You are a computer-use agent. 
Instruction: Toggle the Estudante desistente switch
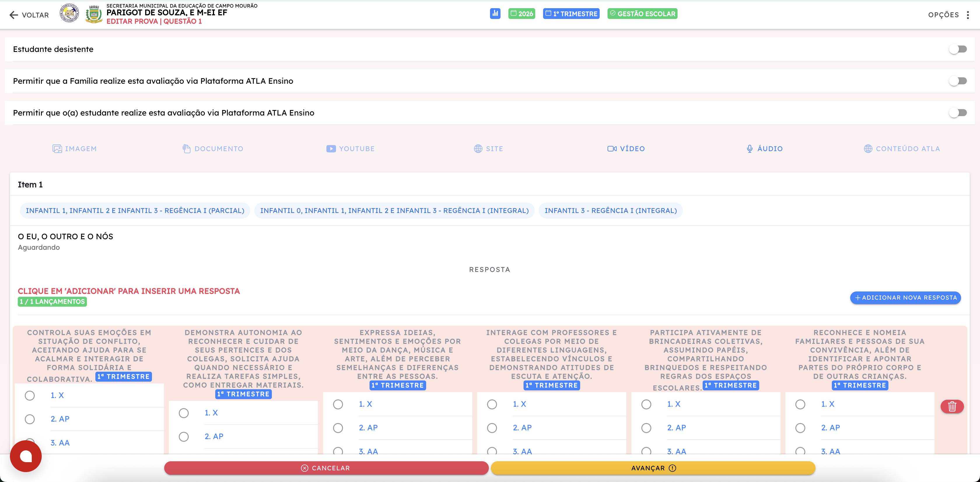958,49
